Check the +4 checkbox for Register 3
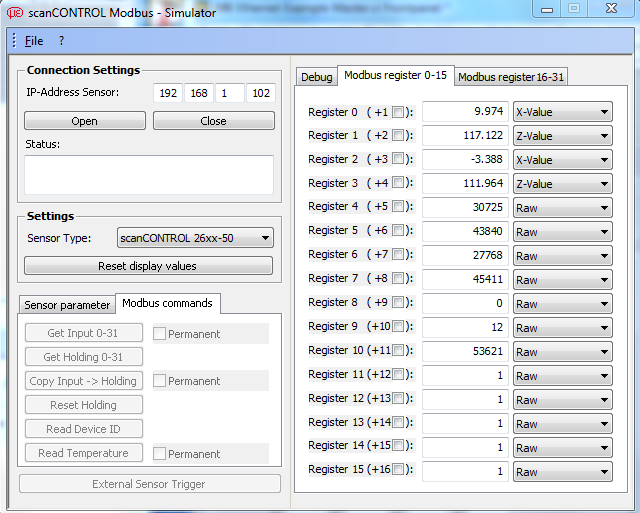640x513 pixels. click(398, 182)
